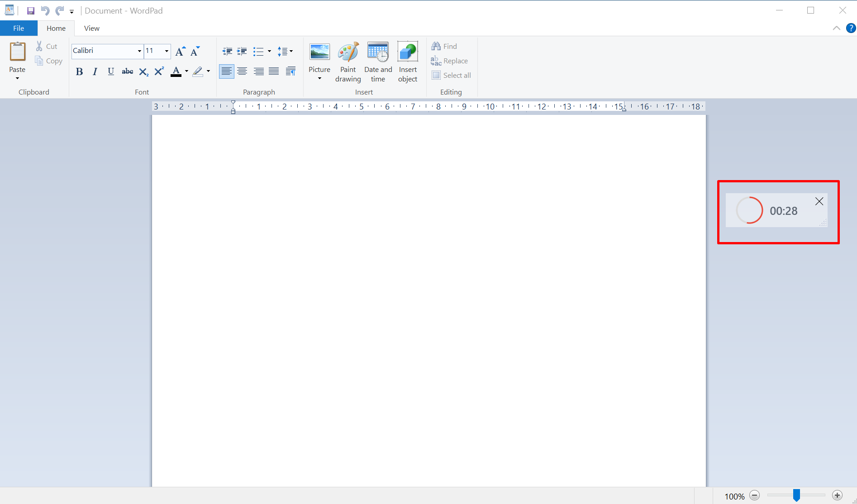This screenshot has width=857, height=504.
Task: Click the Increase indent icon
Action: click(242, 52)
